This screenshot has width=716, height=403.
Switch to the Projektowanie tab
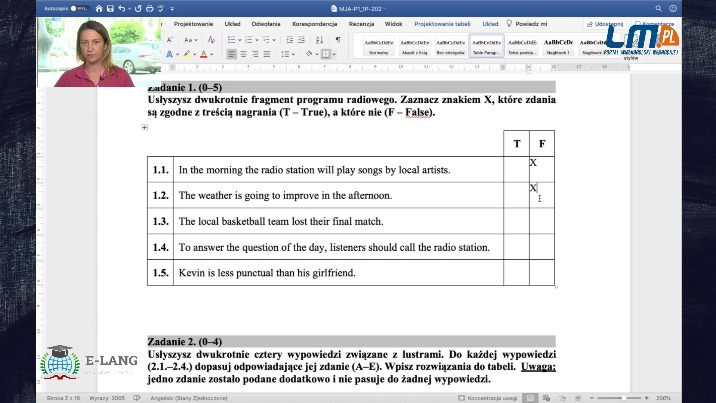point(193,24)
